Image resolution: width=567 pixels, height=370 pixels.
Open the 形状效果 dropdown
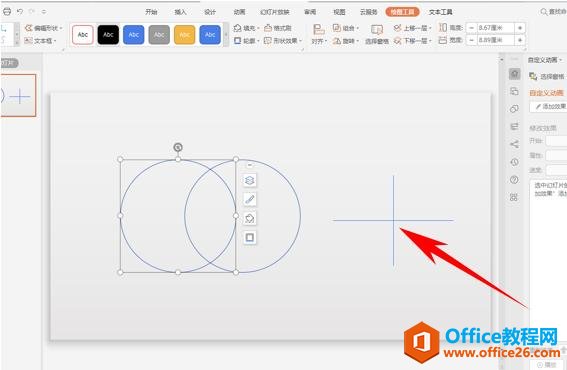[x=283, y=41]
